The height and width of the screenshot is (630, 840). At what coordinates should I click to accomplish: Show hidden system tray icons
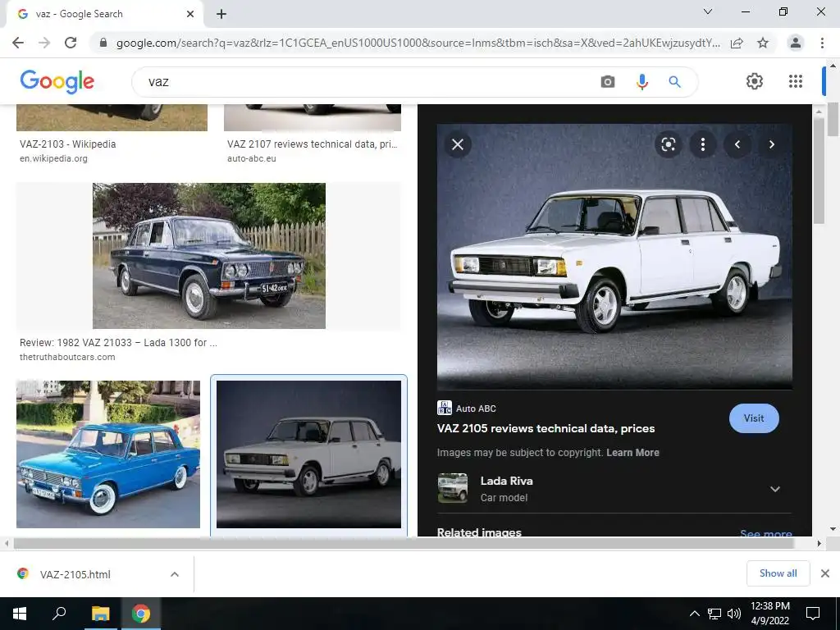[x=694, y=614]
